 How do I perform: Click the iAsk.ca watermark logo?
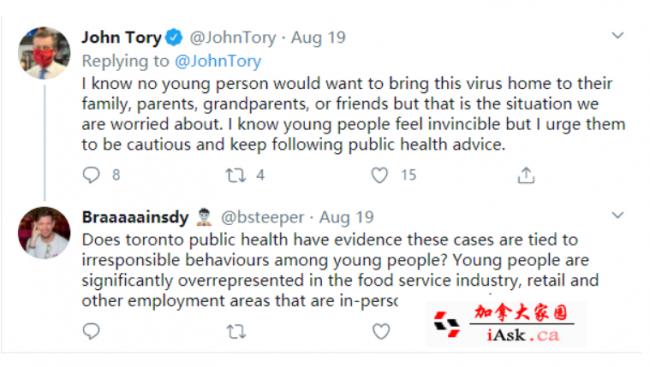506,323
